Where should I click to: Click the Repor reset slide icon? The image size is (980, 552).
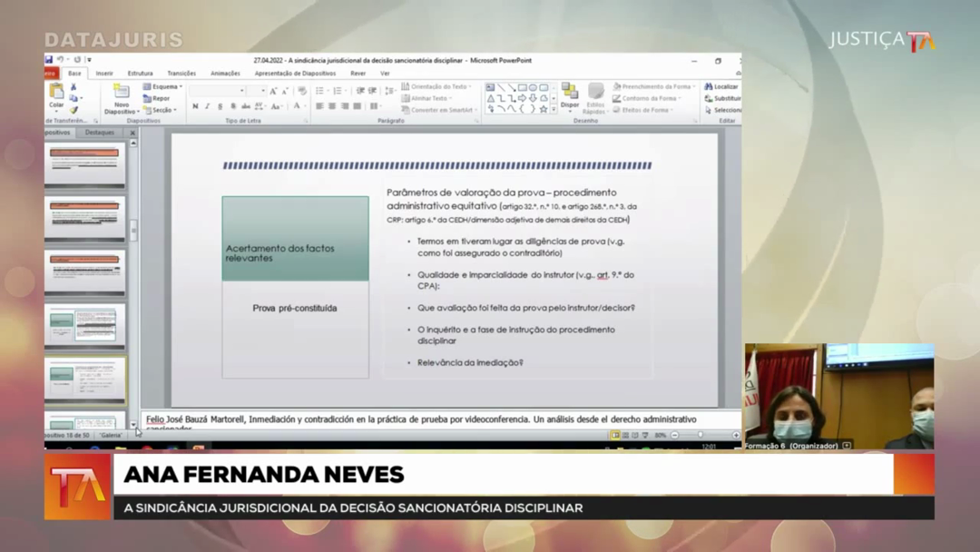coord(156,98)
